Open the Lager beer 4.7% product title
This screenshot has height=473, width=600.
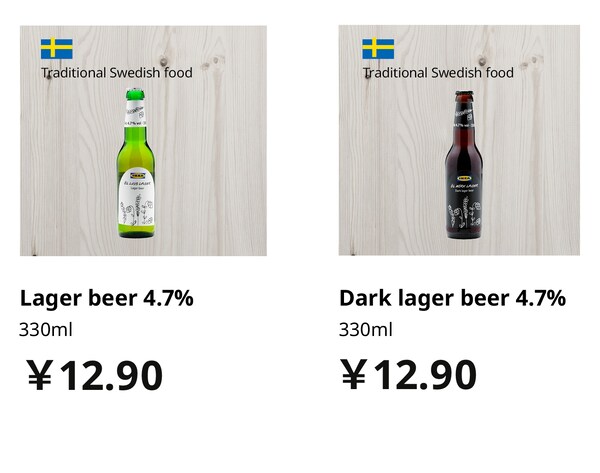point(107,298)
